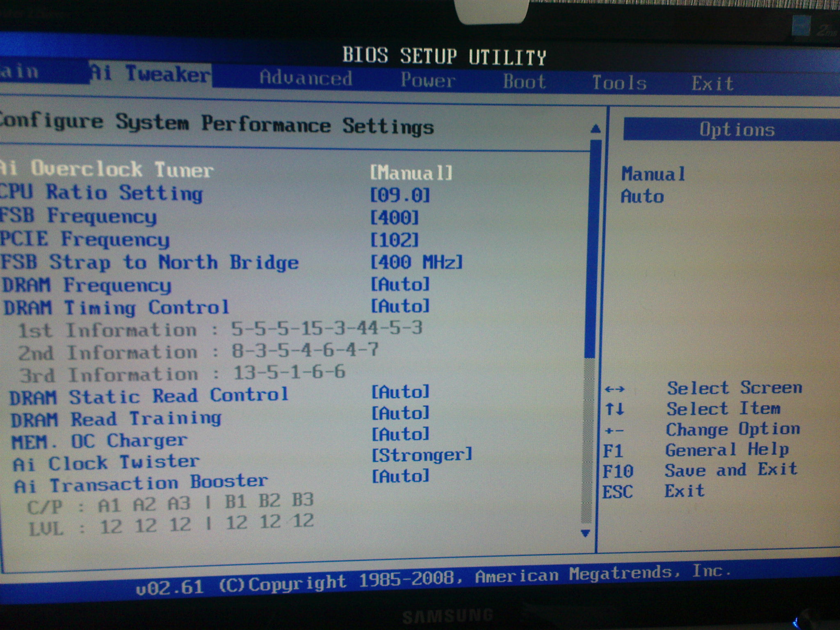Click the vertical scrollbar thumb
The image size is (840, 630).
(x=592, y=248)
